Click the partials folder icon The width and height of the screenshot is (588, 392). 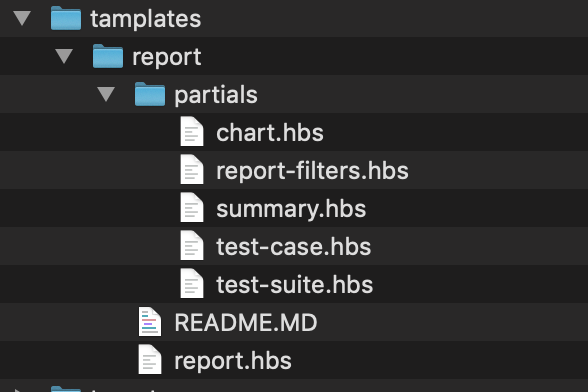150,94
